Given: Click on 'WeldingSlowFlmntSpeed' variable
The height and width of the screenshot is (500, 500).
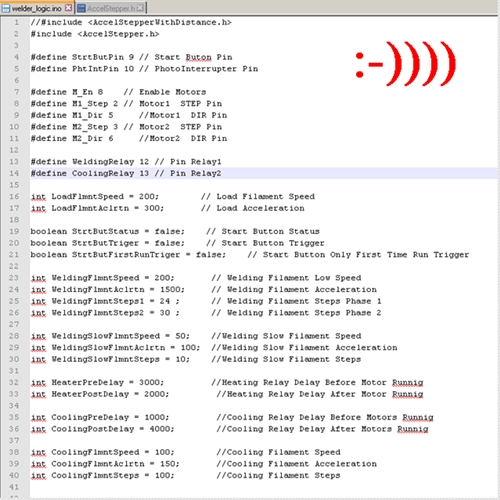Looking at the screenshot, I should [x=106, y=336].
